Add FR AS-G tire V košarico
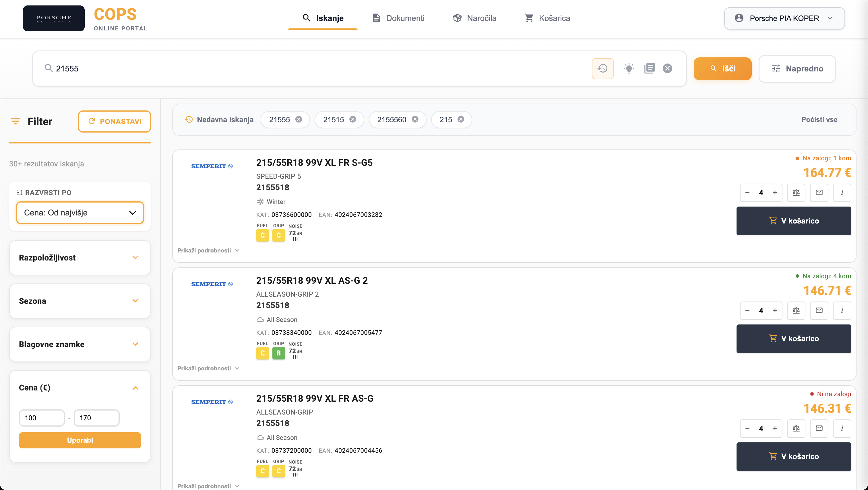This screenshot has height=490, width=868. 794,457
